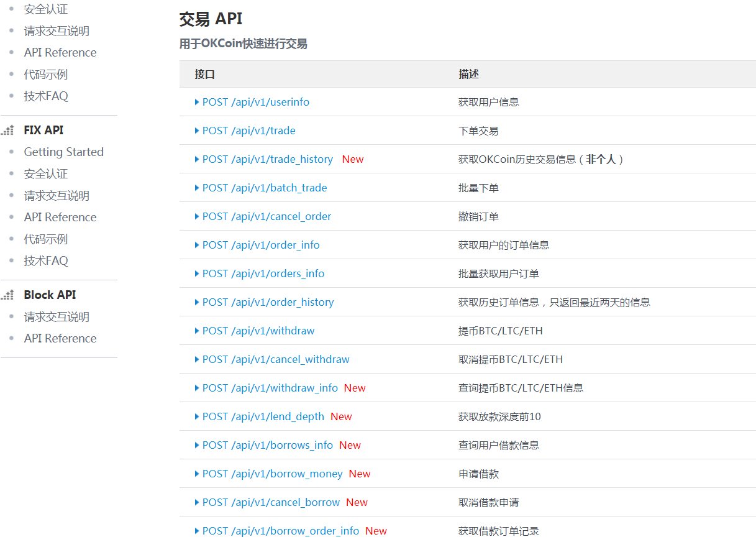Image resolution: width=756 pixels, height=542 pixels.
Task: Expand the batch_trade endpoint disclosure triangle
Action: [x=197, y=188]
